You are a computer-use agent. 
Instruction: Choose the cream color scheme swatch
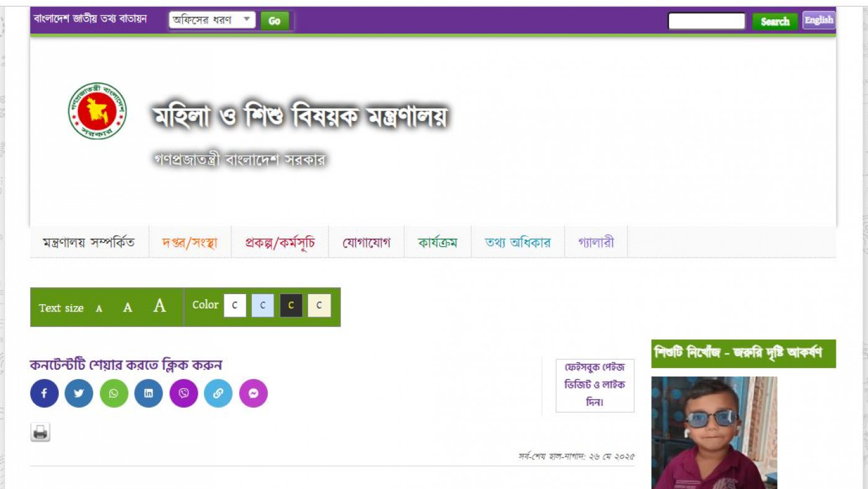pyautogui.click(x=319, y=305)
